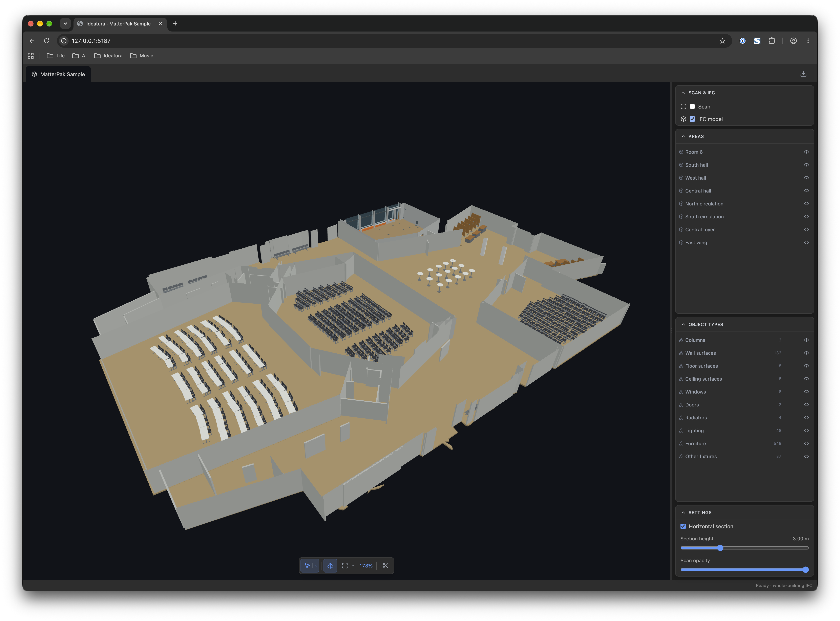Image resolution: width=840 pixels, height=621 pixels.
Task: Click the download icon at top right
Action: 803,74
